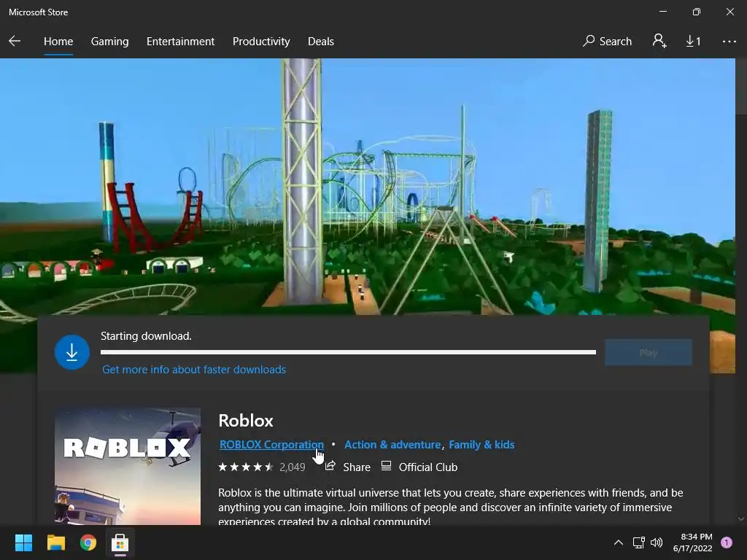Click the Microsoft Store taskbar icon

click(120, 542)
